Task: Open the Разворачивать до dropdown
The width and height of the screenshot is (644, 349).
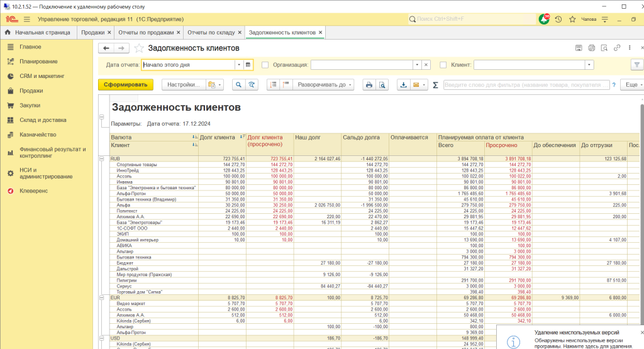Action: [325, 85]
